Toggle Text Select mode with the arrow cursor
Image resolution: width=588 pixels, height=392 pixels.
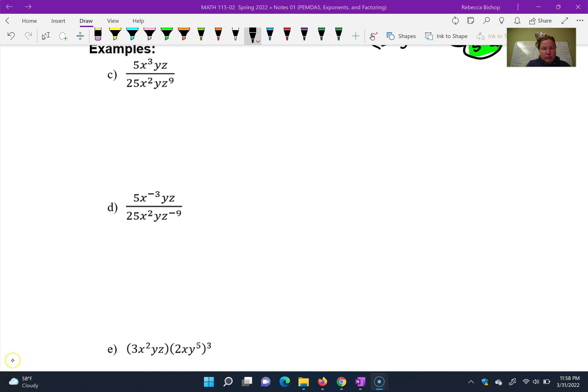point(46,36)
